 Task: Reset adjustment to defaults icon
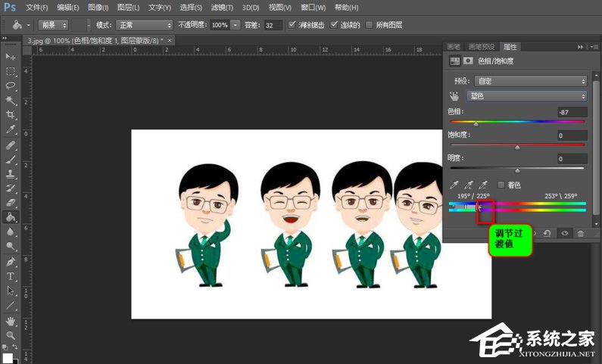547,233
